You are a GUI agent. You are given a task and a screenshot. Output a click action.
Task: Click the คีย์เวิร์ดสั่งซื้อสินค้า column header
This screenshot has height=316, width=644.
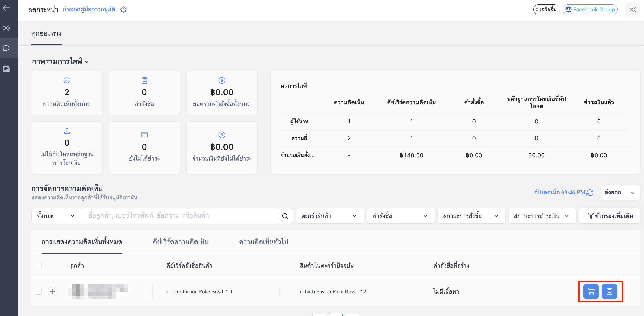(x=189, y=265)
